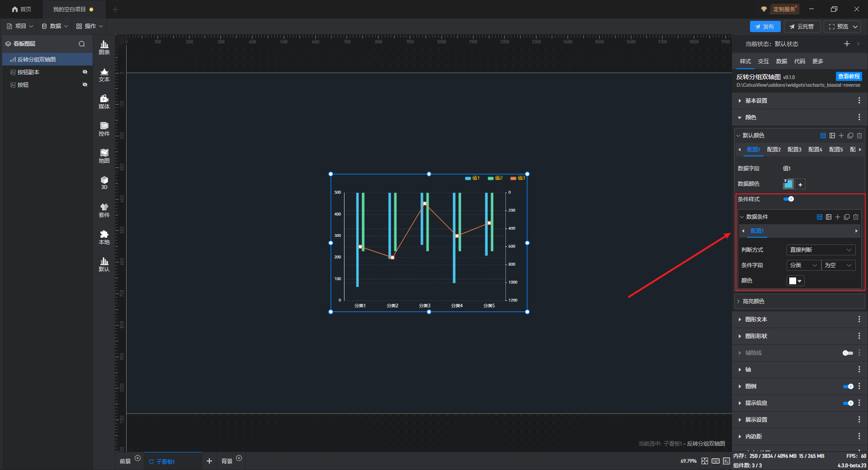Viewport: 868px width, 470px height.
Task: Select the 地图 map components icon
Action: coord(104,155)
